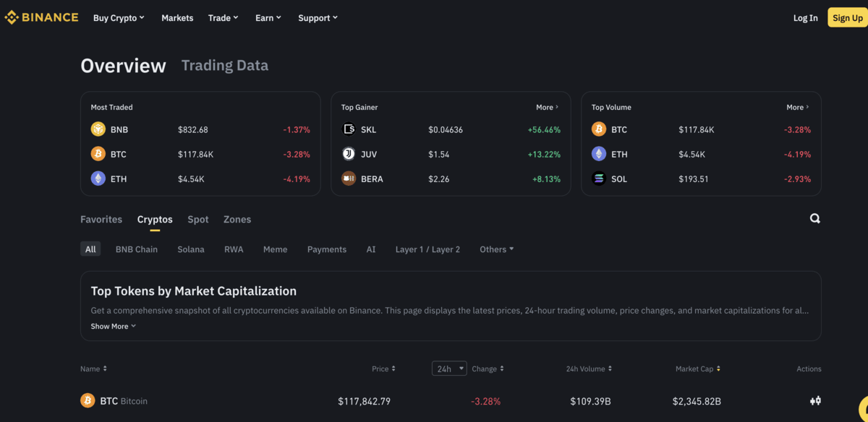Filter by Meme category
The width and height of the screenshot is (868, 422).
[x=275, y=249]
